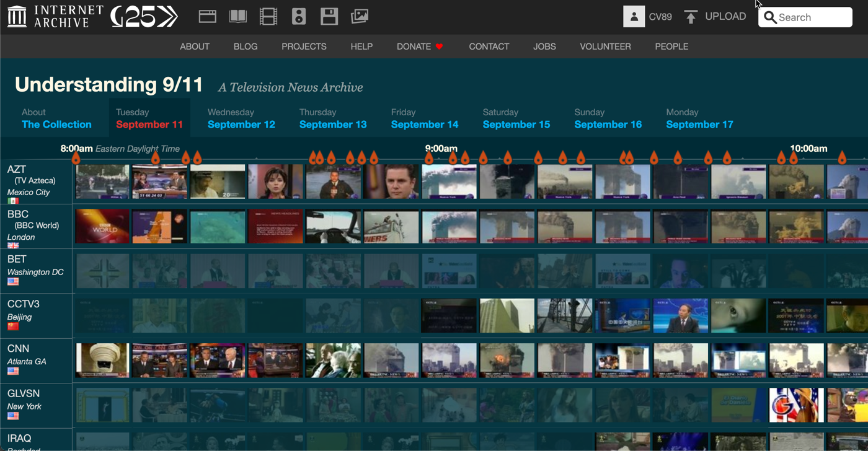The height and width of the screenshot is (451, 868).
Task: Click the Internet Archive logo
Action: coord(55,17)
